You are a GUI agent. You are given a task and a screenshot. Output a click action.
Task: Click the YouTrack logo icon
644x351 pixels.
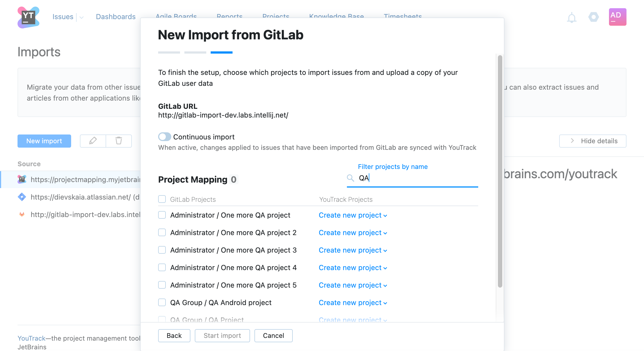[28, 17]
